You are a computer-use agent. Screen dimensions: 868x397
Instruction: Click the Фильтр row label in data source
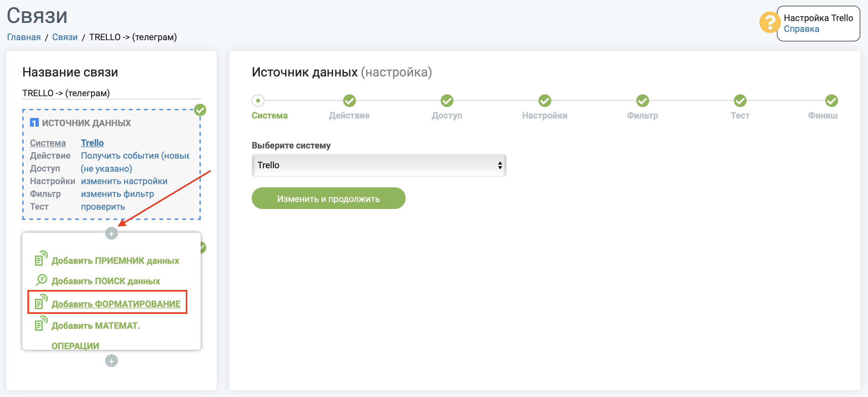(46, 194)
